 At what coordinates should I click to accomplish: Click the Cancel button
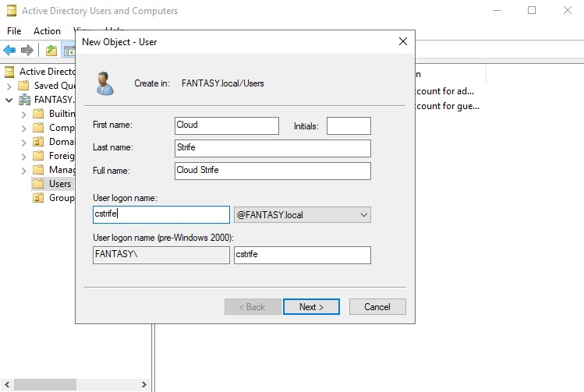coord(377,307)
